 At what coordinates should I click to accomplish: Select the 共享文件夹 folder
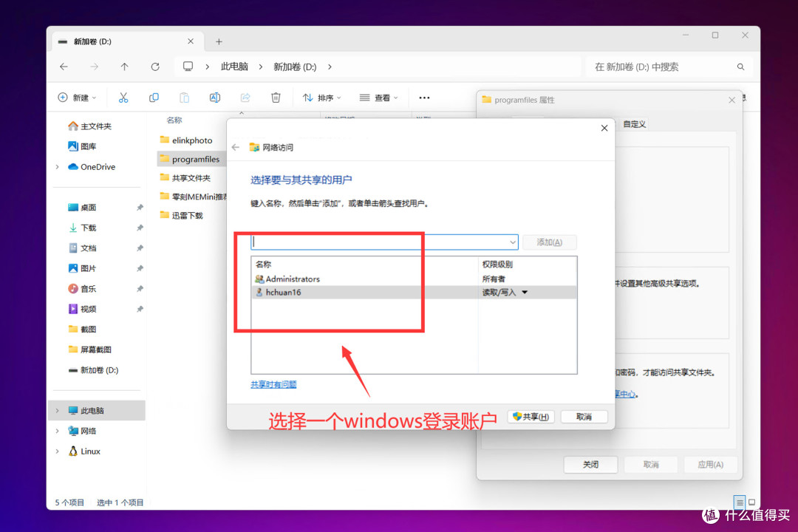click(x=185, y=177)
